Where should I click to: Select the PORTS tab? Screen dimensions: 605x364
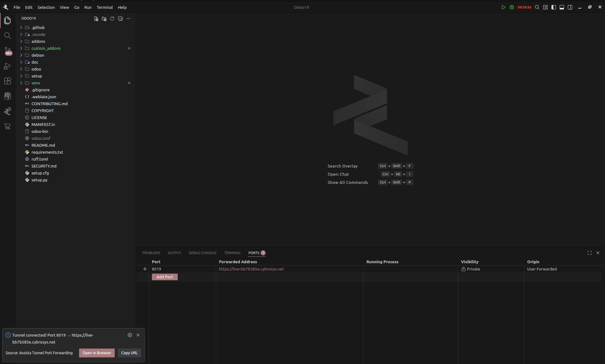click(x=257, y=253)
